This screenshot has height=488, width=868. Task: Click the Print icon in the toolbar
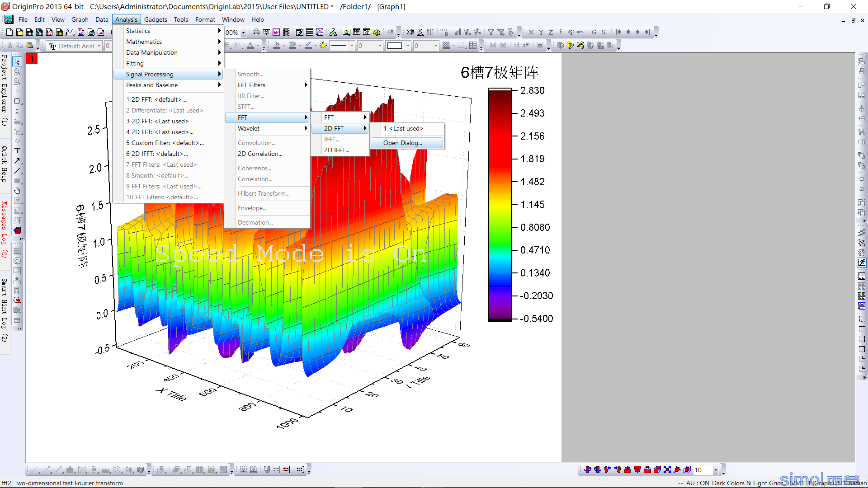coord(256,32)
